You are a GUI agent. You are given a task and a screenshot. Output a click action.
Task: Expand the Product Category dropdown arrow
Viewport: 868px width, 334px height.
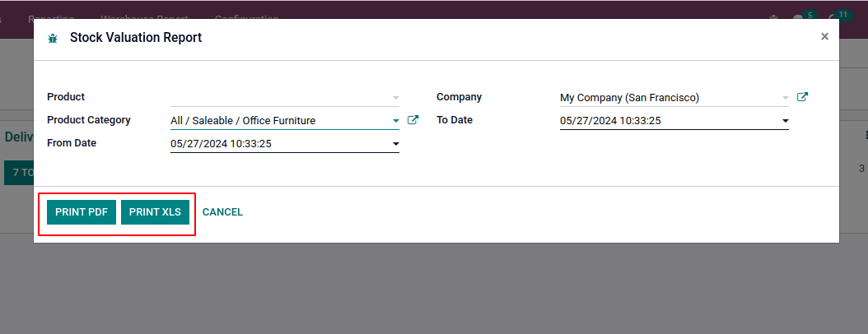point(396,121)
